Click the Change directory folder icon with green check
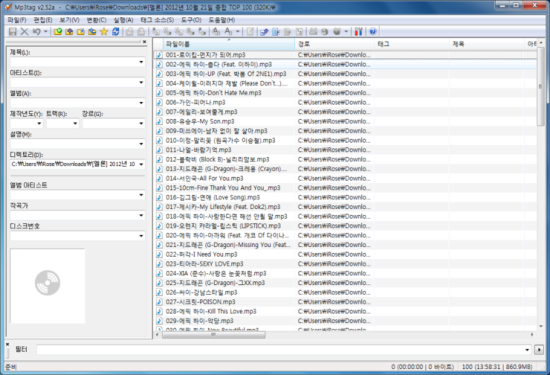The width and height of the screenshot is (550, 375). point(58,32)
